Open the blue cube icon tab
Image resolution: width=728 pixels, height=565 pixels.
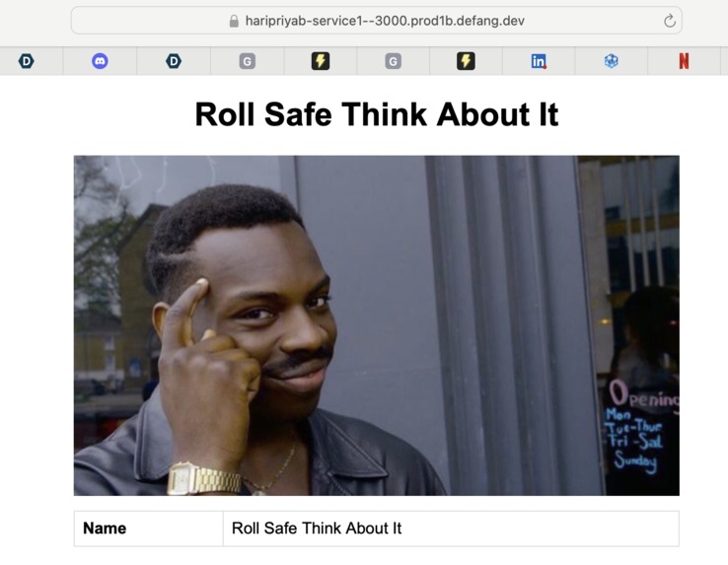[611, 61]
